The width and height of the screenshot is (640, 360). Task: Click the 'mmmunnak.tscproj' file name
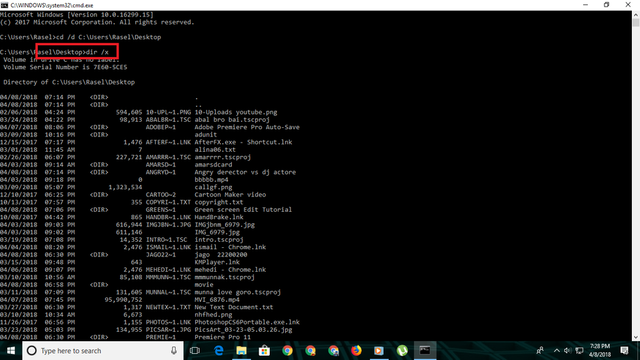[x=224, y=277]
